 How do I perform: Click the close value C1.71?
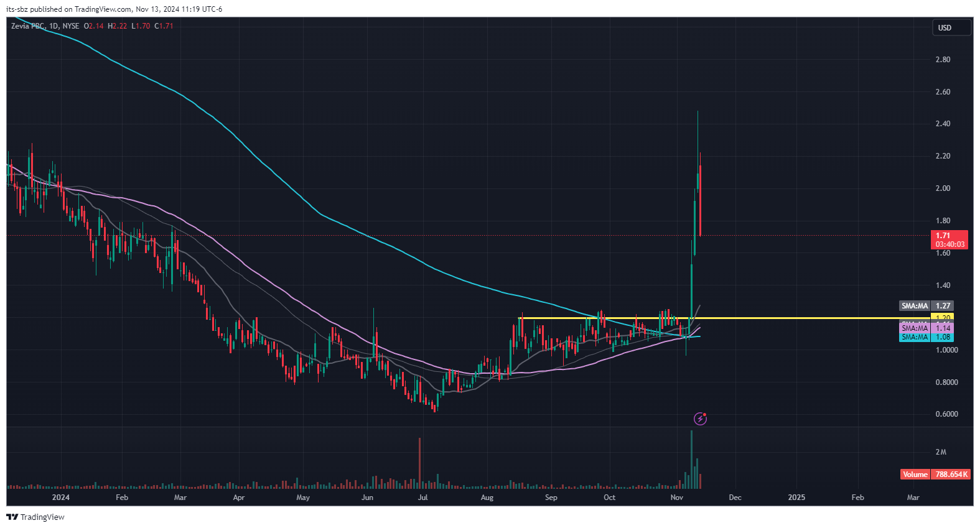point(164,26)
